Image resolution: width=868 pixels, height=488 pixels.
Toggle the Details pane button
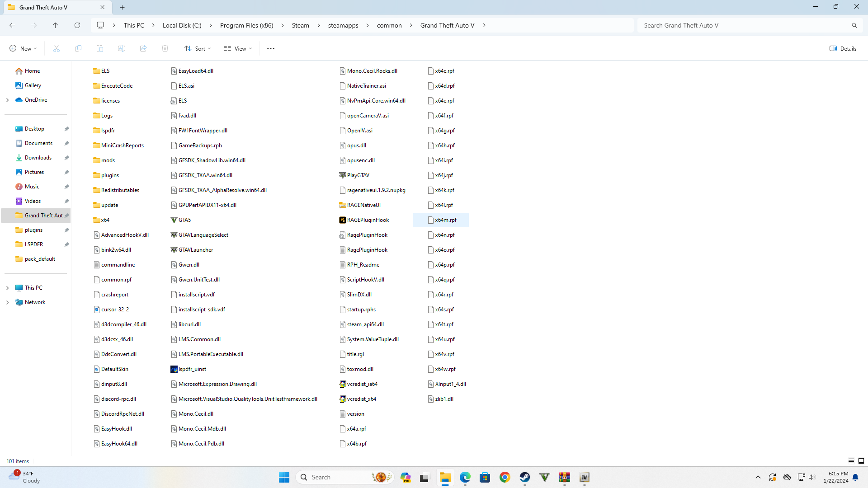click(x=843, y=48)
